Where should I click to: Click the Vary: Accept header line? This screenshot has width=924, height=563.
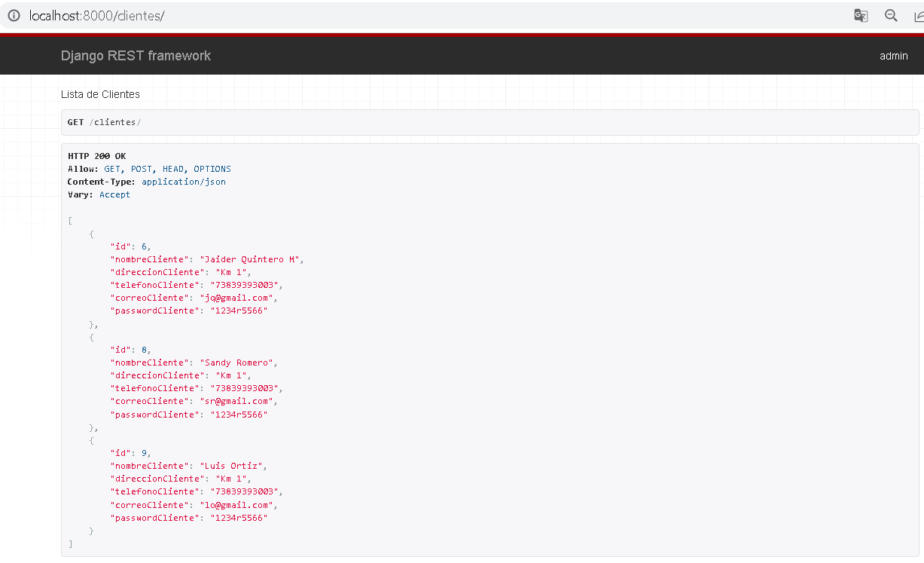coord(99,194)
